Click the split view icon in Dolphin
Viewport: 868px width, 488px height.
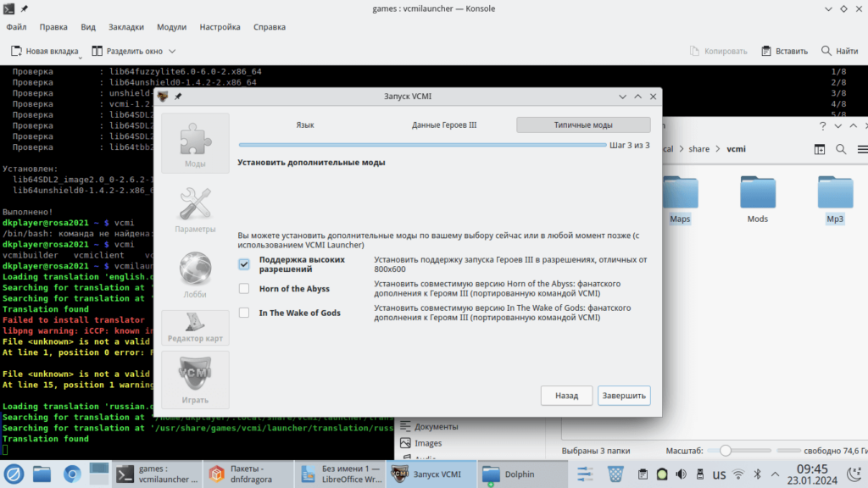click(820, 149)
